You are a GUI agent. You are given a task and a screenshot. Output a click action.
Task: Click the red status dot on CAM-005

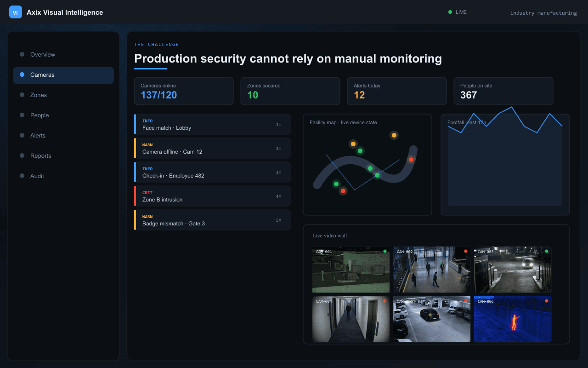click(x=466, y=301)
